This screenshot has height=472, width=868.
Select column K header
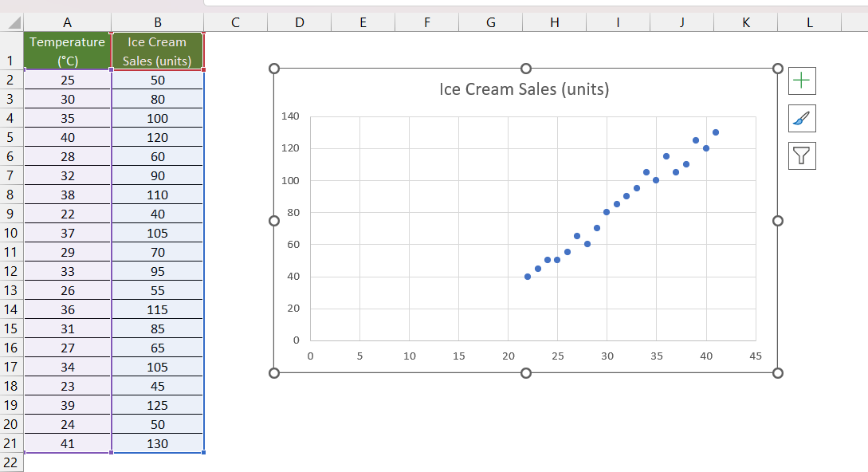point(746,22)
